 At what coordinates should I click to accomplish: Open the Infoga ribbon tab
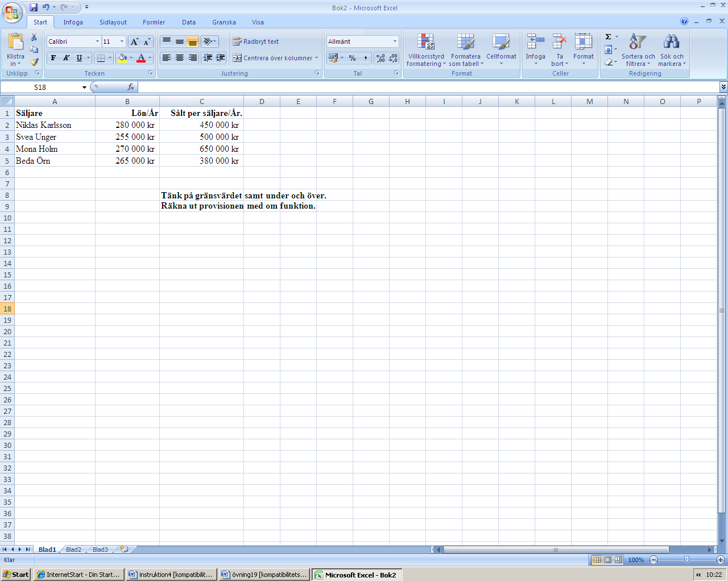pos(73,22)
